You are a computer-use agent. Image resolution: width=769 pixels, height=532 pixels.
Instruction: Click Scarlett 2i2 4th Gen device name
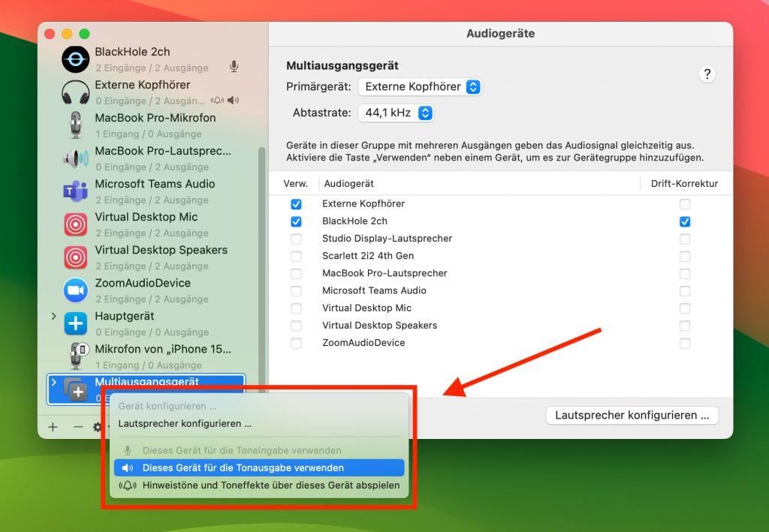click(x=368, y=256)
